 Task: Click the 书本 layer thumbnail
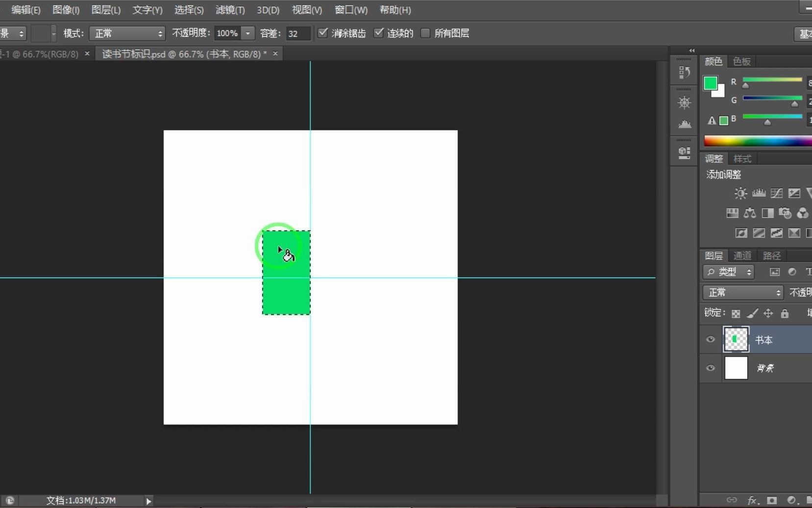(736, 339)
